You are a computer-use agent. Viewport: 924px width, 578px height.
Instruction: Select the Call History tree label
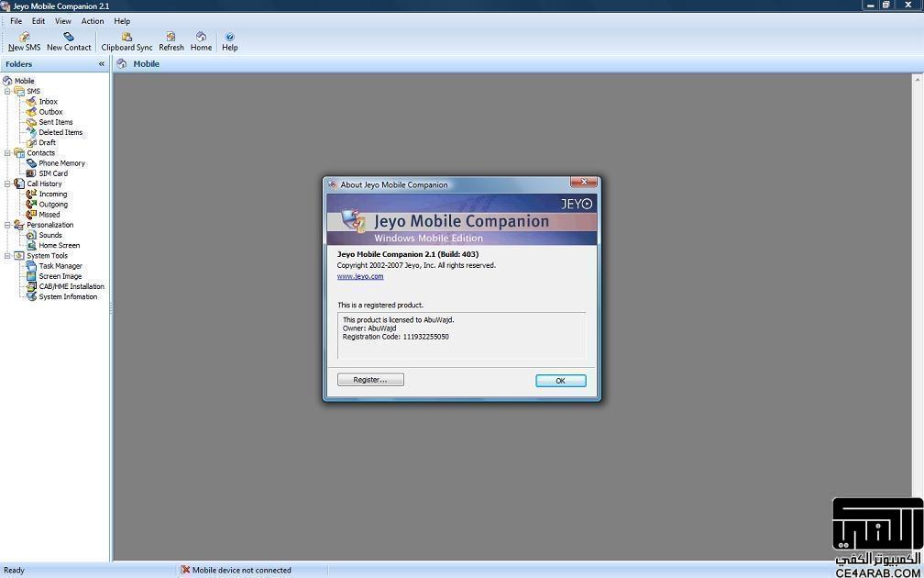click(x=44, y=184)
